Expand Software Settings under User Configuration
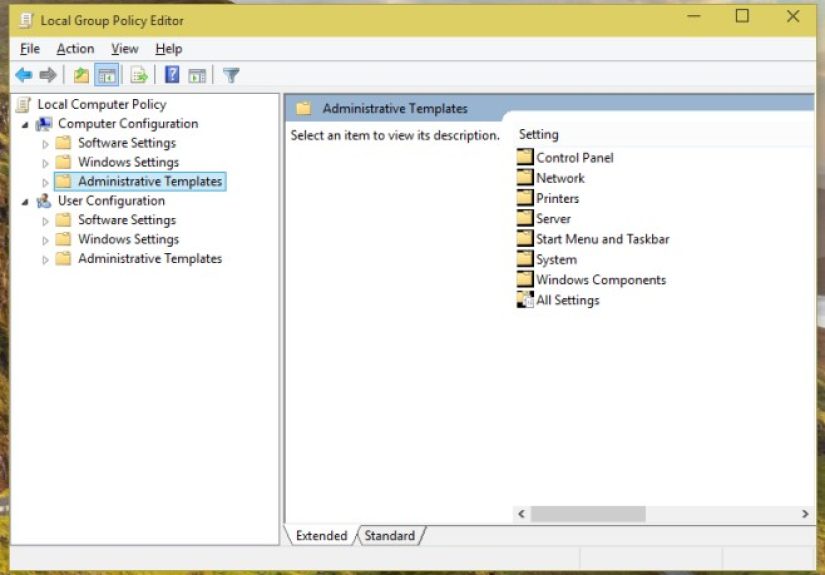825x575 pixels. tap(45, 221)
